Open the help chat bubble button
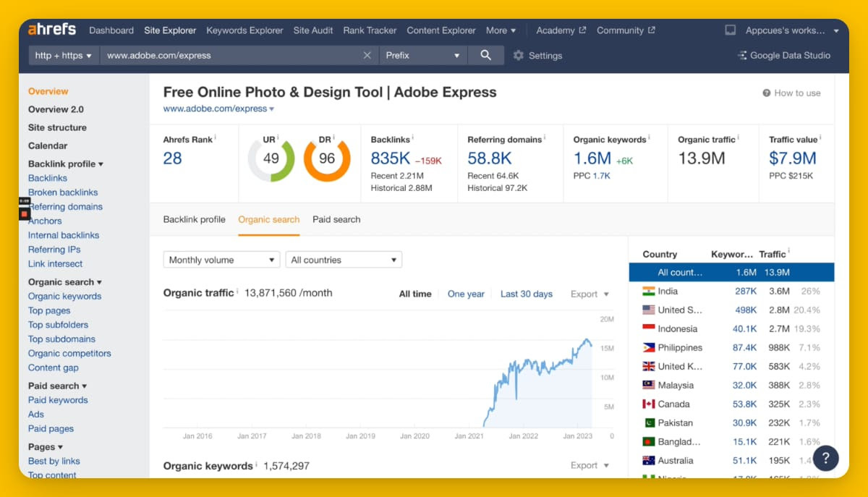This screenshot has width=868, height=497. click(x=826, y=458)
